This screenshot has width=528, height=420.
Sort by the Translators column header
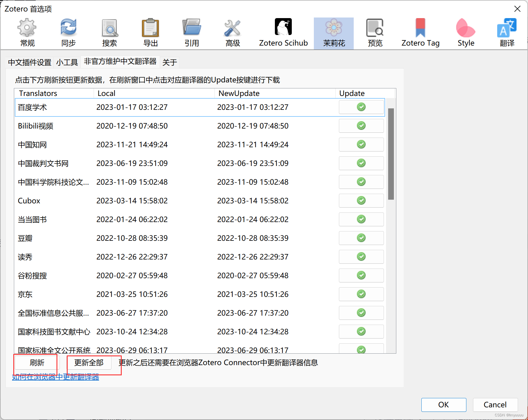[x=54, y=93]
